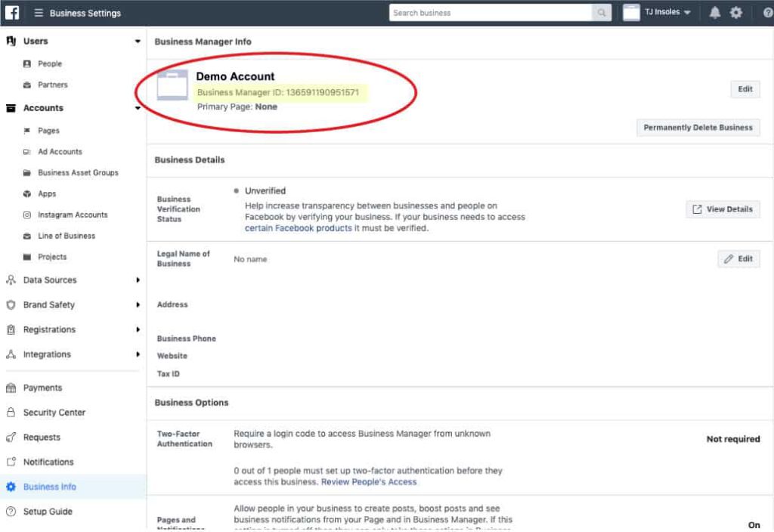Open the settings gear in top bar
Screen dimensions: 774x532
(735, 13)
